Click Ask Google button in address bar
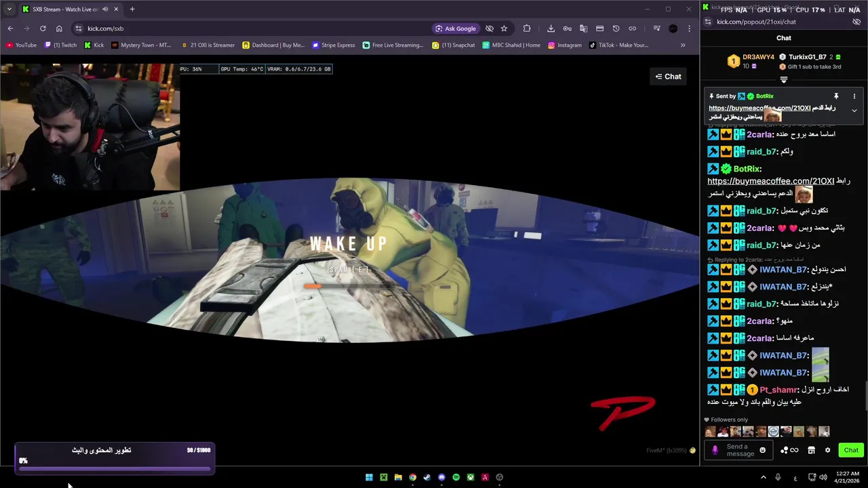This screenshot has height=488, width=868. (456, 28)
